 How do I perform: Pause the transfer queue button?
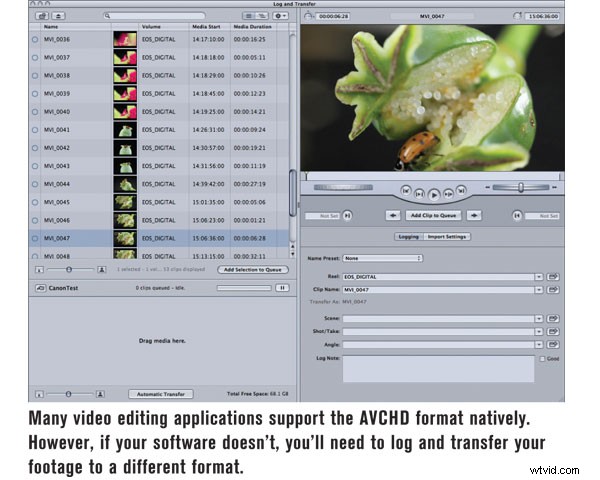[282, 288]
